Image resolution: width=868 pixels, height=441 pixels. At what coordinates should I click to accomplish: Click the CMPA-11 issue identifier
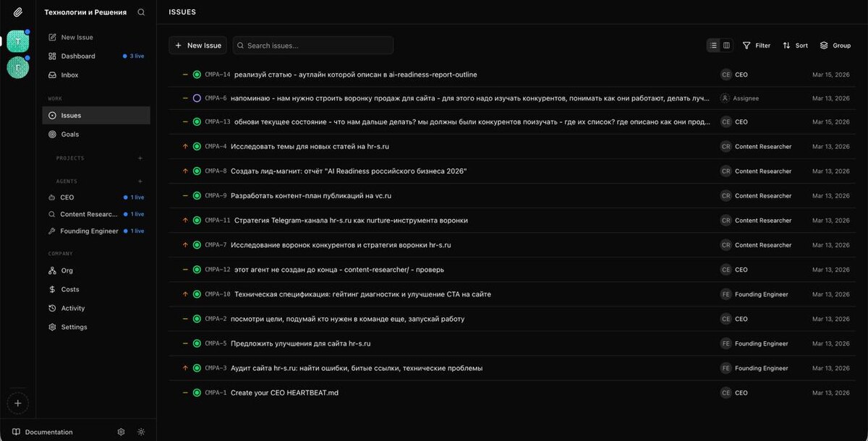point(217,220)
